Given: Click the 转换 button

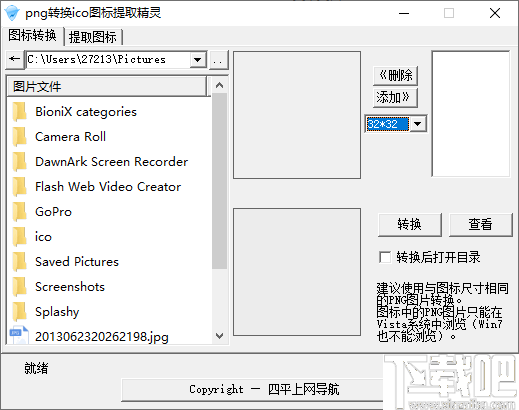Looking at the screenshot, I should pyautogui.click(x=410, y=225).
